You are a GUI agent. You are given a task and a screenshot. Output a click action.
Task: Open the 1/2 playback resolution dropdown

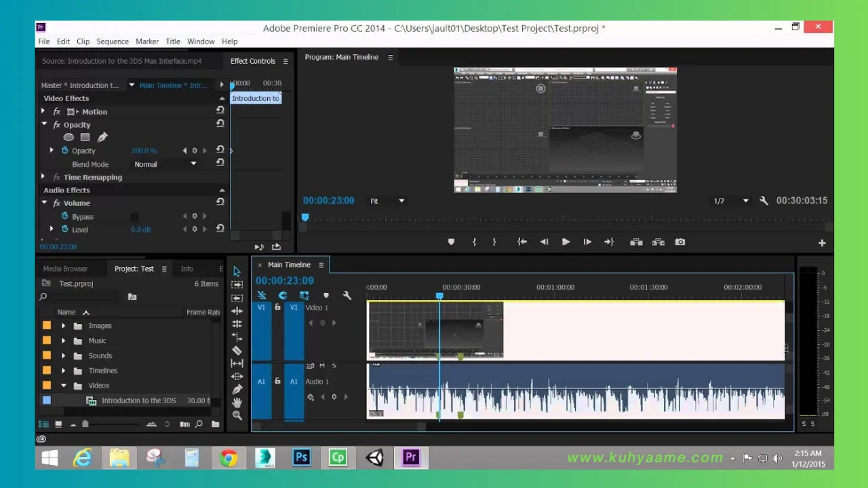coord(730,201)
